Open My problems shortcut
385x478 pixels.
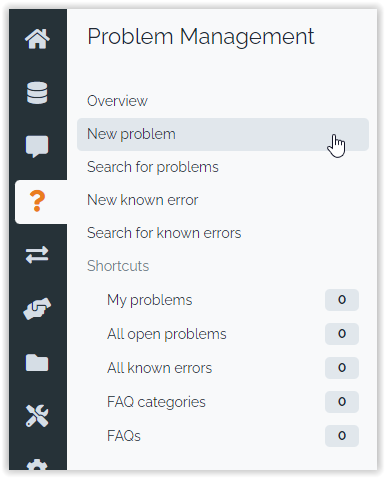[149, 300]
